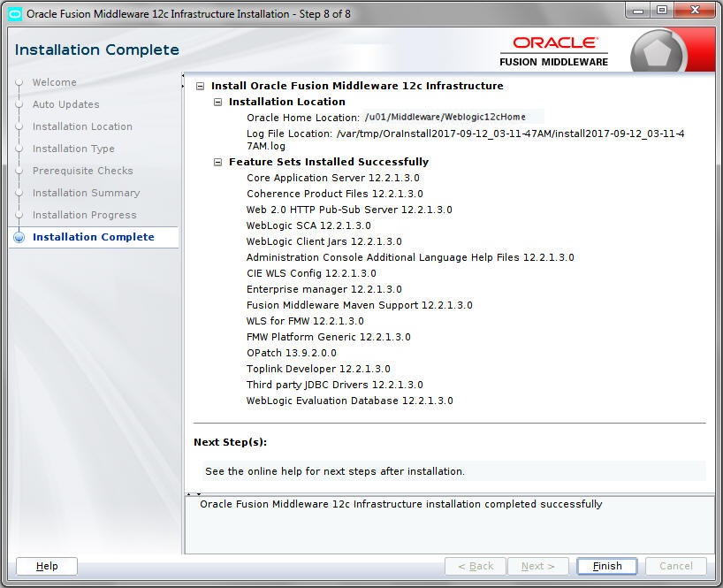Image resolution: width=723 pixels, height=588 pixels.
Task: Click the split pane collapse arrows above message area
Action: click(x=194, y=494)
